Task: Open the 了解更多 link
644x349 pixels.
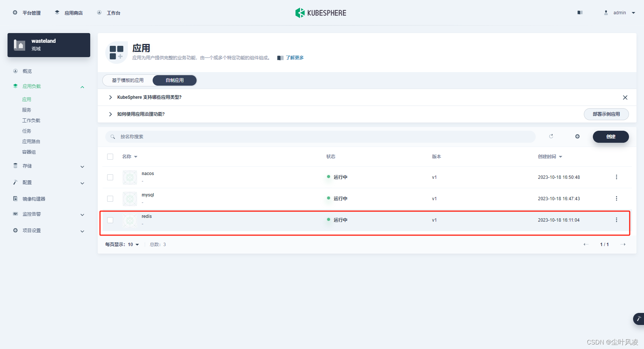Action: coord(295,58)
